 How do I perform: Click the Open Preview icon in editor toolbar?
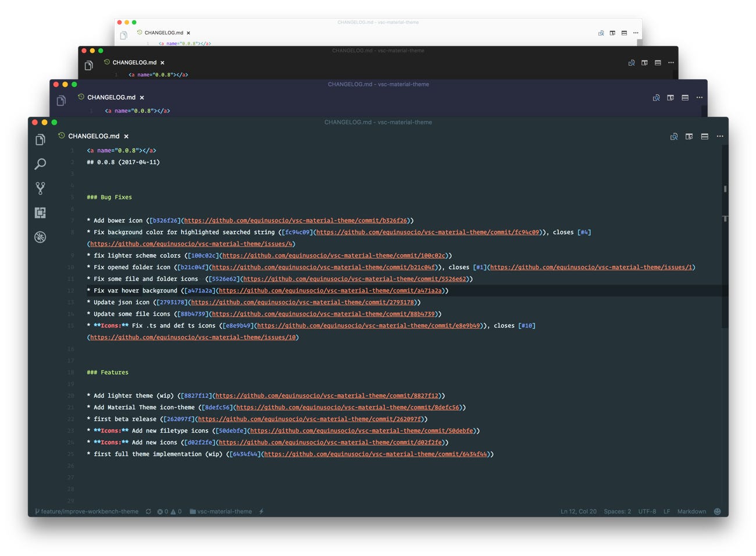[674, 137]
